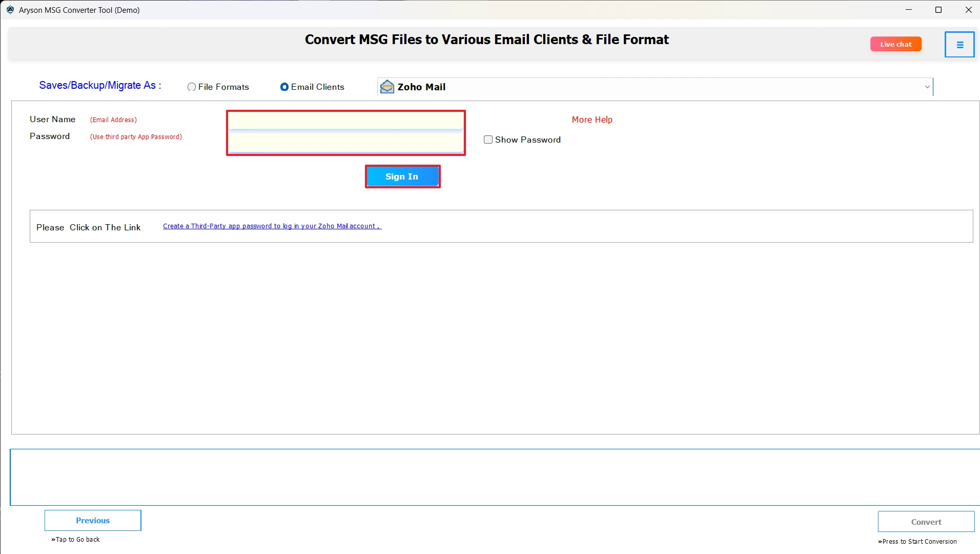Click the 'Saves/Backup/Migrate As :' label
Viewport: 980px width, 554px height.
pyautogui.click(x=100, y=85)
